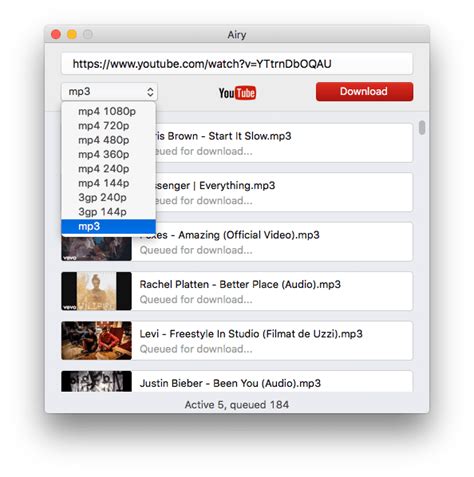Minimize the Airy window
Screen dimensions: 474x477
tap(72, 34)
